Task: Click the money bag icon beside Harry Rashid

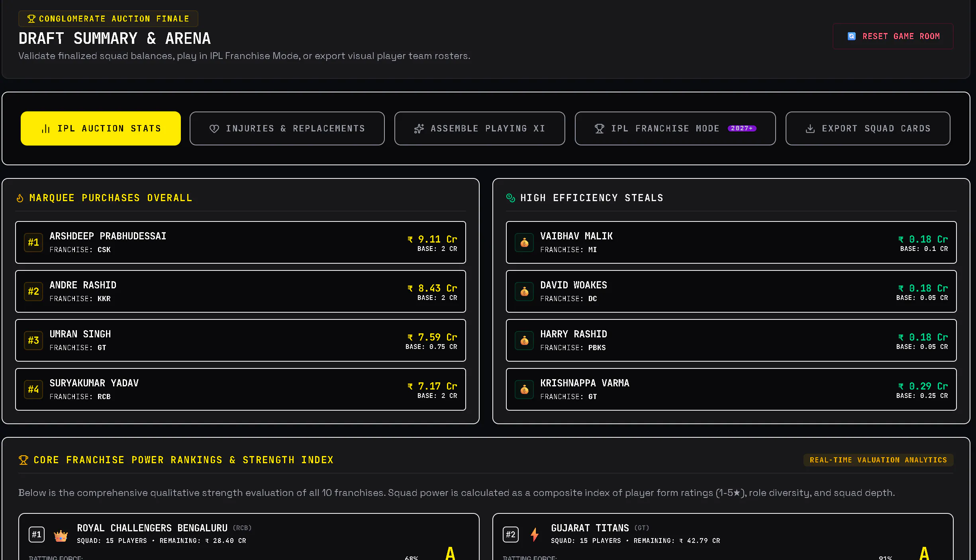Action: coord(524,341)
